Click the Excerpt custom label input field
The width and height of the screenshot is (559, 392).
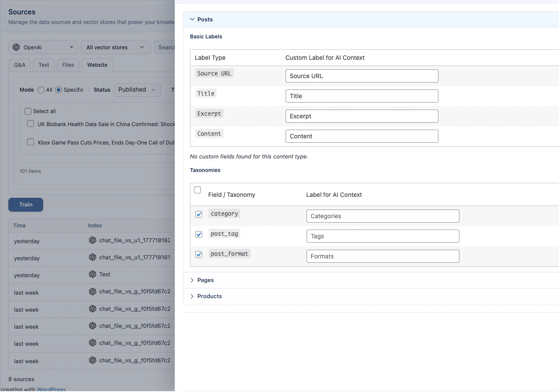point(362,116)
